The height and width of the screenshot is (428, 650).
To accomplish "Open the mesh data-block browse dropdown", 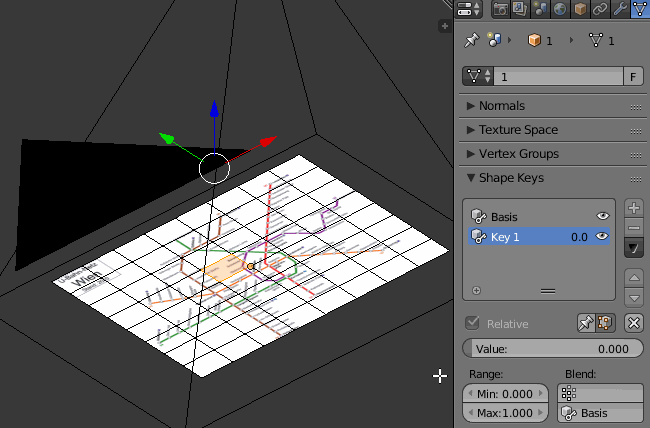I will coord(478,76).
